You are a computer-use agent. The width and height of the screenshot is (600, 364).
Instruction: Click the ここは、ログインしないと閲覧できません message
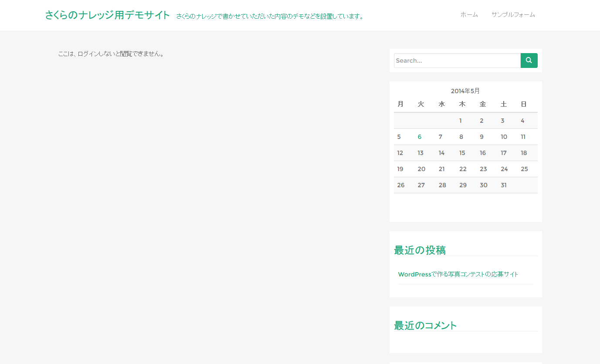tap(112, 54)
